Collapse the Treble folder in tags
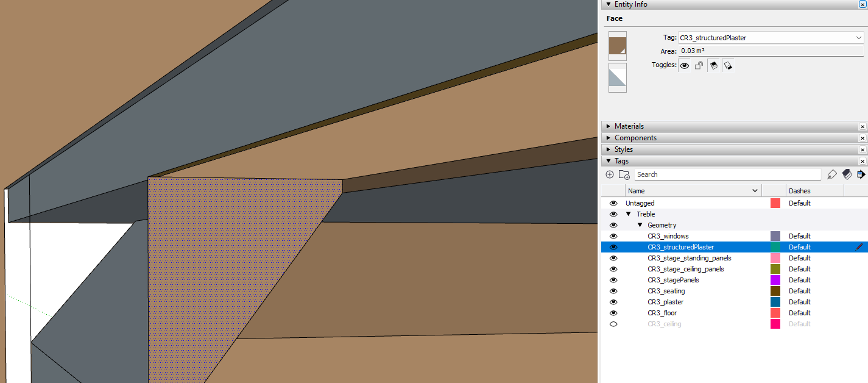868x383 pixels. [x=629, y=214]
